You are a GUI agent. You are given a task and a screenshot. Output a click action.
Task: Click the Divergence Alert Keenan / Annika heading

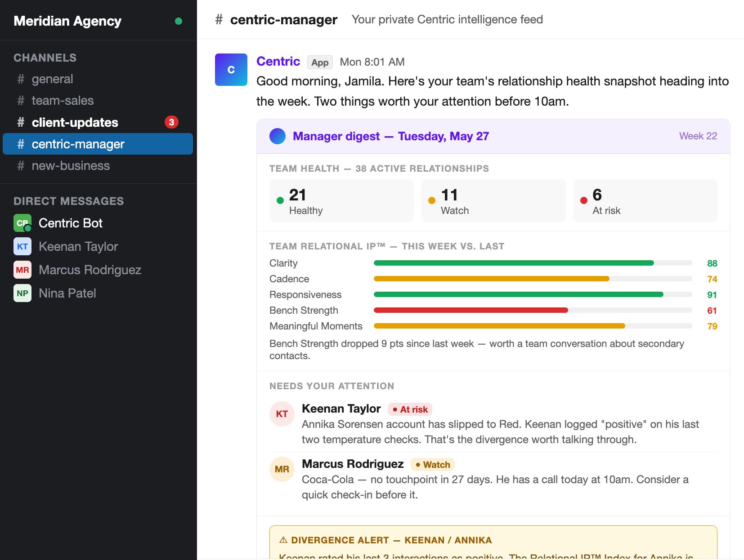(391, 540)
